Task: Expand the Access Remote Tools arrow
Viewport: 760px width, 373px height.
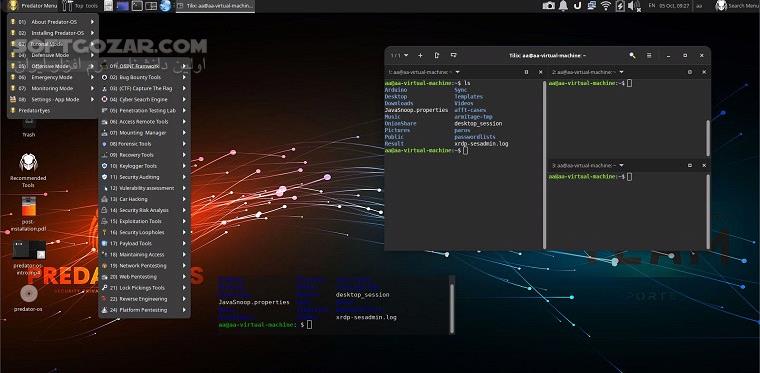Action: click(184, 122)
